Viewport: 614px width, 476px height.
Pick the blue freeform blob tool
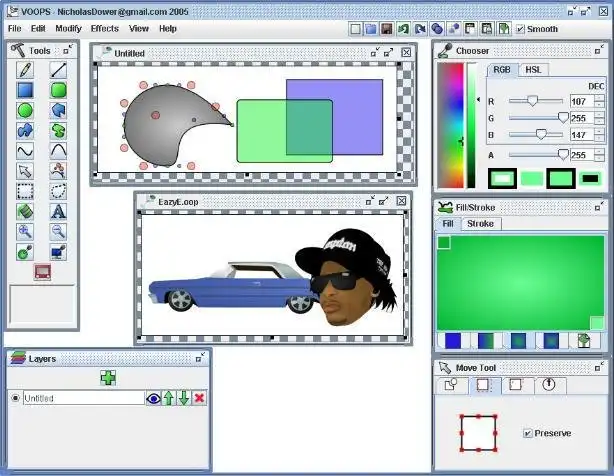click(x=25, y=130)
